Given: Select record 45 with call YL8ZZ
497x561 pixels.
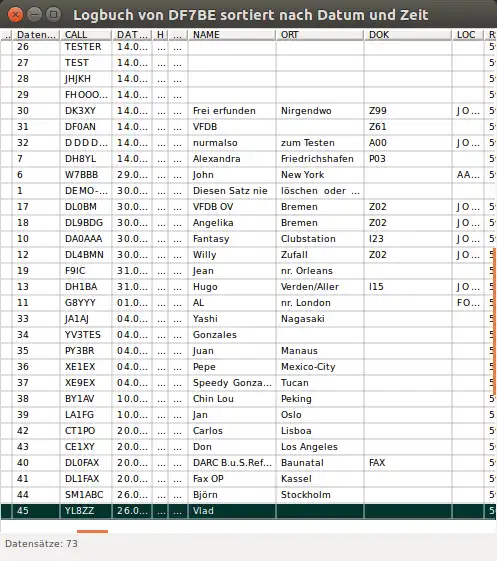Looking at the screenshot, I should point(248,511).
